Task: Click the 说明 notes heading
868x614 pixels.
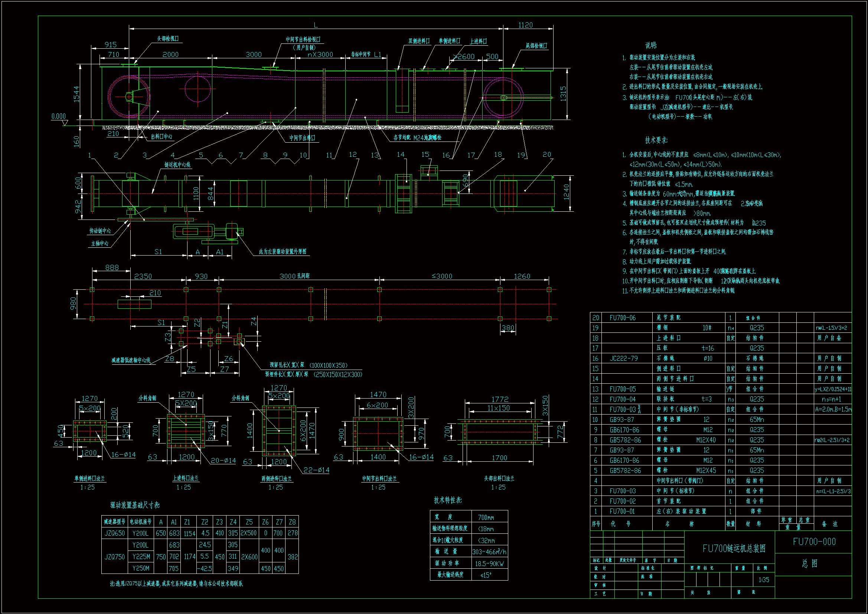Action: click(650, 45)
